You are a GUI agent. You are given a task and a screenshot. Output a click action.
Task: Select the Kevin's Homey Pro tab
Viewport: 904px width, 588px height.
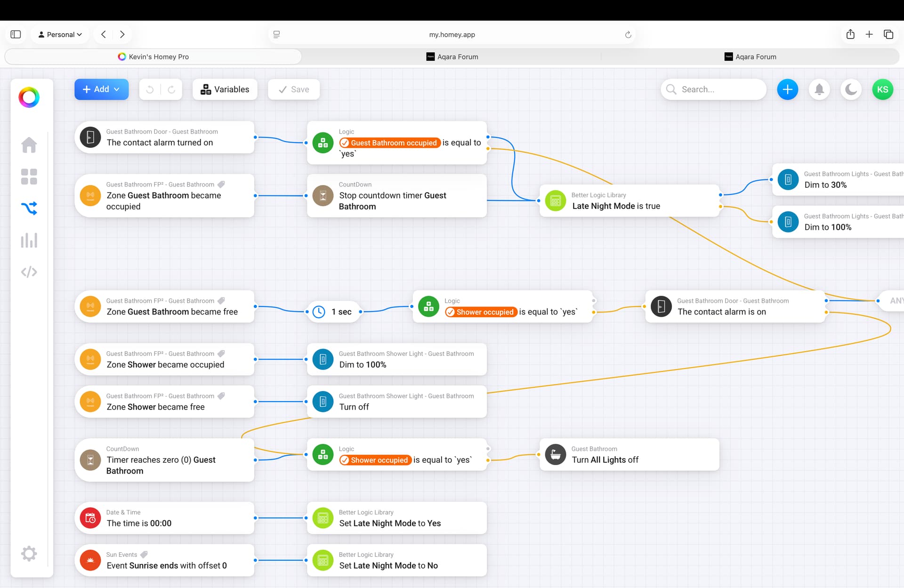pos(153,56)
